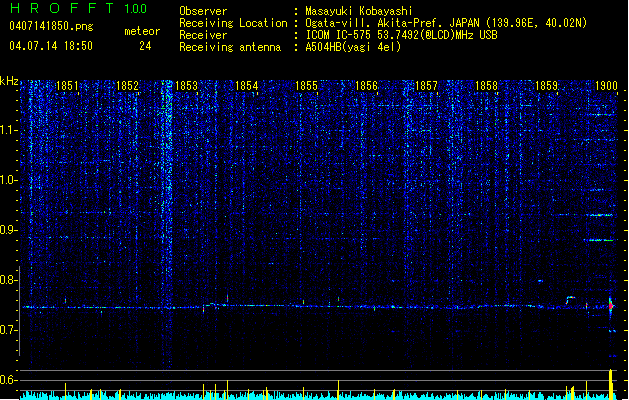Image resolution: width=629 pixels, height=400 pixels.
Task: Click the 1853 time marker
Action: (x=187, y=86)
